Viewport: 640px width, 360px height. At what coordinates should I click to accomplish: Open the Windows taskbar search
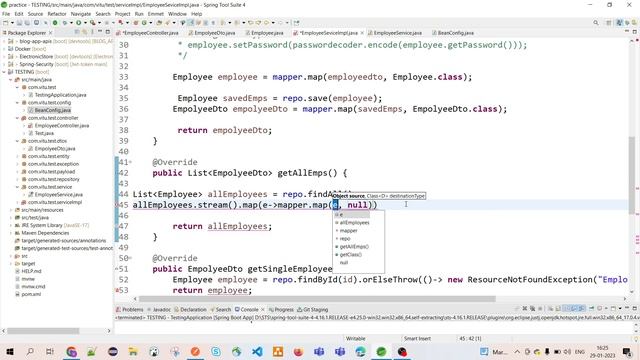30,351
